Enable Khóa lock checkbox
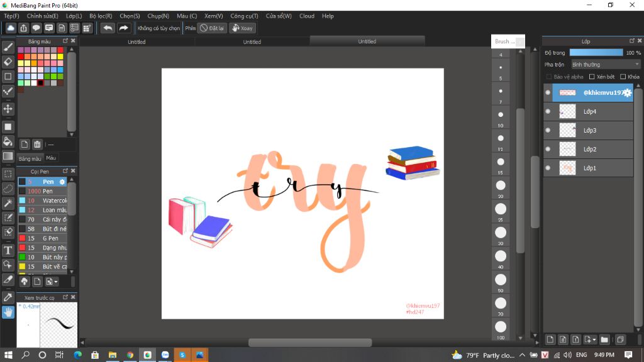Viewport: 644px width, 362px height. click(x=623, y=77)
